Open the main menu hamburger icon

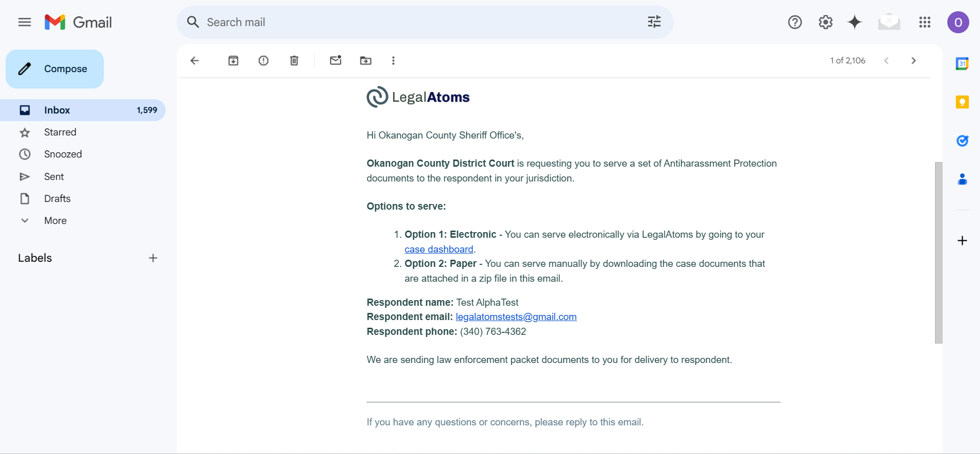(25, 22)
